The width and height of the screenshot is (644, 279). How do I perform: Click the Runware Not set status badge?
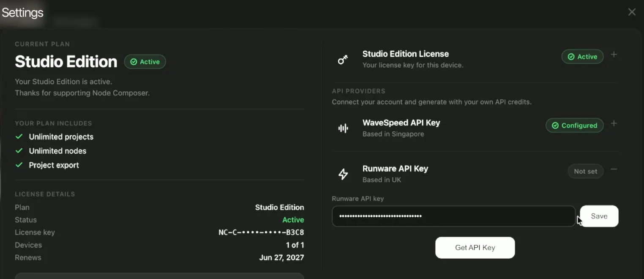(x=585, y=171)
